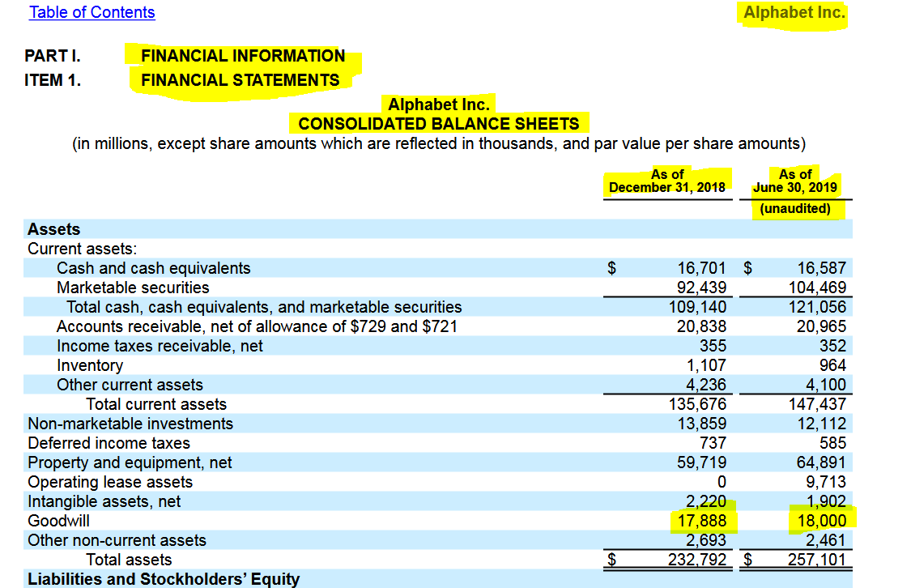Click the highlighted goodwill value 18,000

(822, 522)
